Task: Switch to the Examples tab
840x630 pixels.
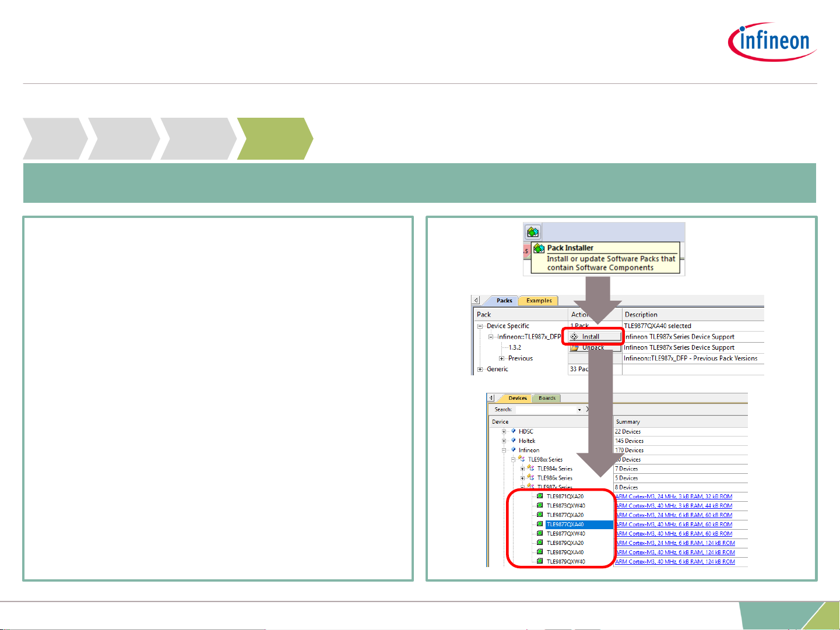Action: click(539, 301)
